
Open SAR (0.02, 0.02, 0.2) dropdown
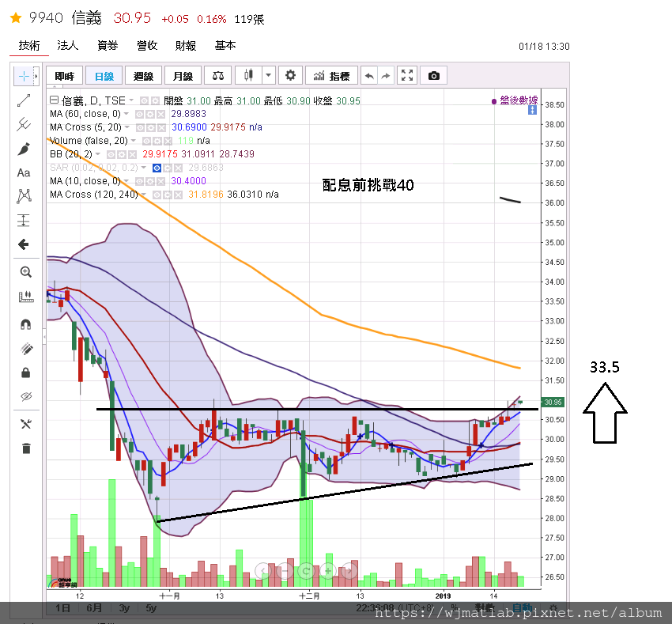point(144,168)
